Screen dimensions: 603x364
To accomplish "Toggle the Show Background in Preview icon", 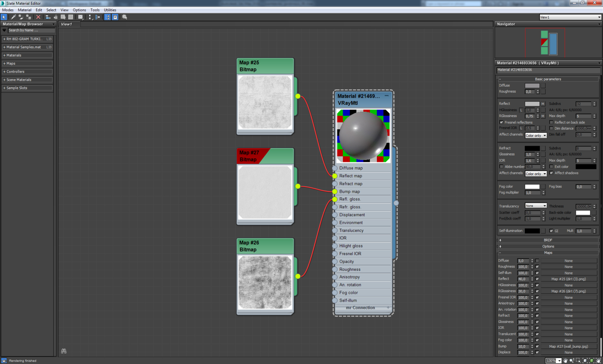I will pyautogui.click(x=71, y=17).
